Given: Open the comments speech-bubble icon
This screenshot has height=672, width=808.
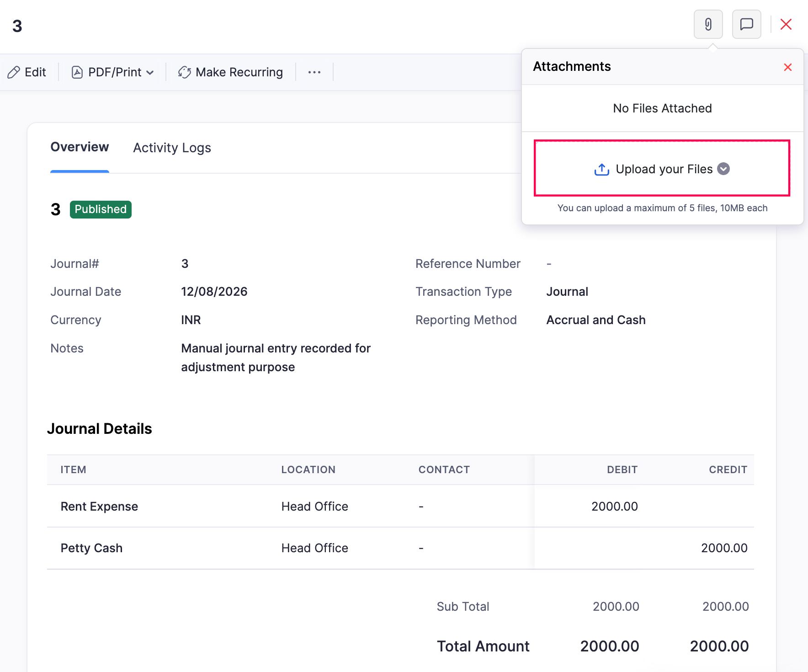Looking at the screenshot, I should coord(746,24).
